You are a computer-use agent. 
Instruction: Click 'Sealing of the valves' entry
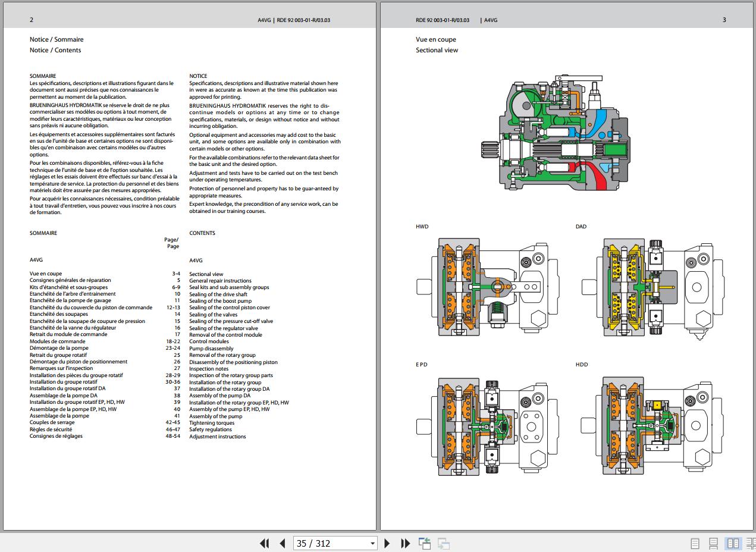click(x=213, y=315)
